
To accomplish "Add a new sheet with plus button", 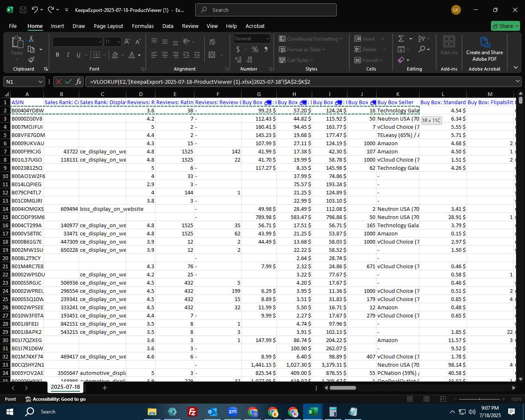I will click(105, 388).
